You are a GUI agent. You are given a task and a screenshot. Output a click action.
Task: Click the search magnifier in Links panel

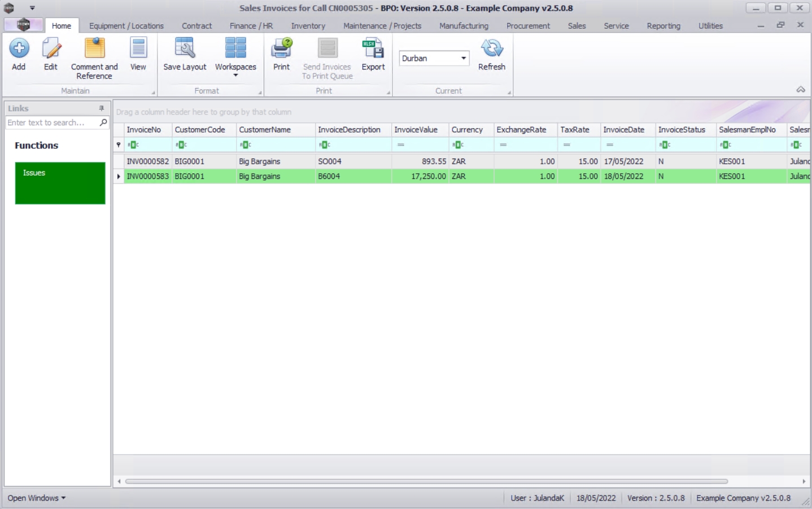point(103,122)
